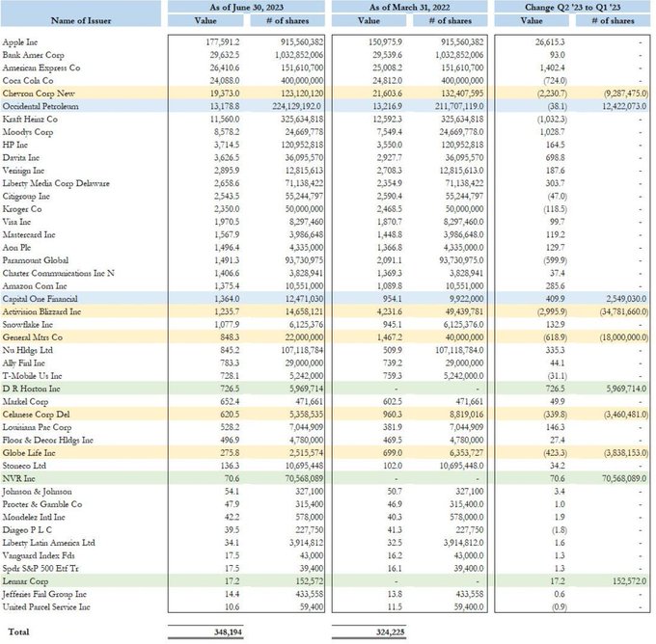The width and height of the screenshot is (656, 644).
Task: Click Occidental's share change 12,422,073.0
Action: [624, 106]
